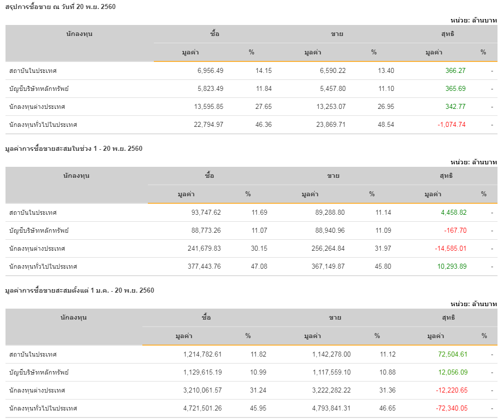Click the heading สรุปการซื้อขาย ณ วันที่ 20 พ.ย. 2560

pyautogui.click(x=60, y=7)
